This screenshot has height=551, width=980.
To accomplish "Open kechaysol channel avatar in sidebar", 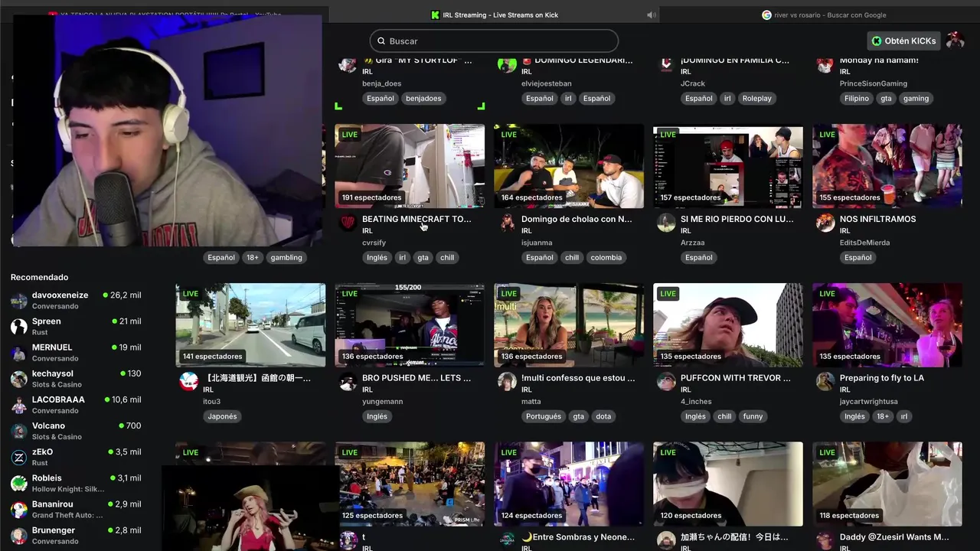I will pyautogui.click(x=19, y=379).
